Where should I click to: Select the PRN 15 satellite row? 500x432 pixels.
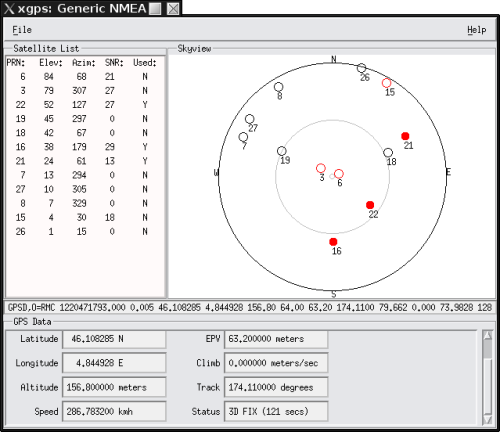click(x=85, y=217)
